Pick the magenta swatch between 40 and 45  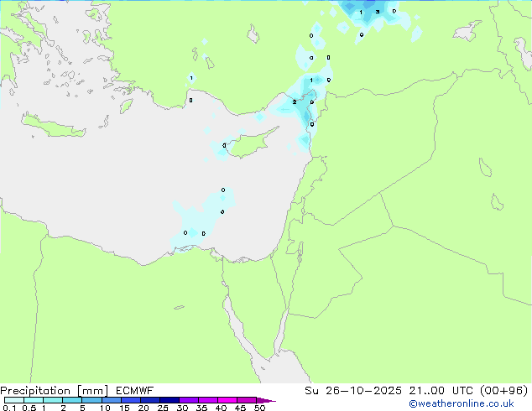227,400
